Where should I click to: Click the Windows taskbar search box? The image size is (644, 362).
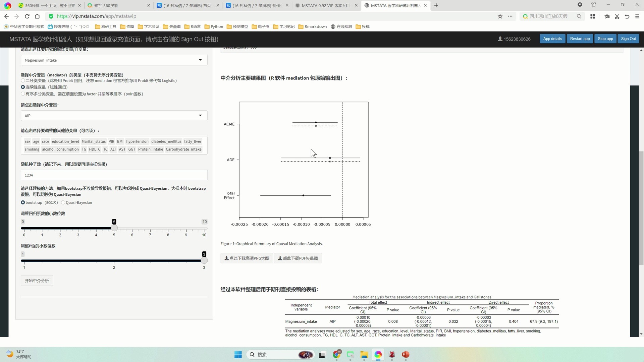pyautogui.click(x=280, y=355)
